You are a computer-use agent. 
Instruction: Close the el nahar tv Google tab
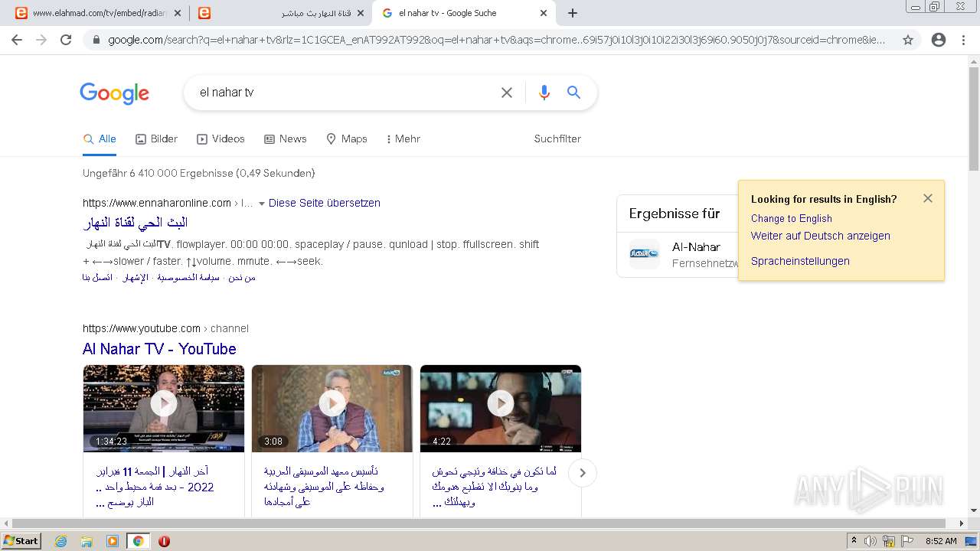pos(544,13)
